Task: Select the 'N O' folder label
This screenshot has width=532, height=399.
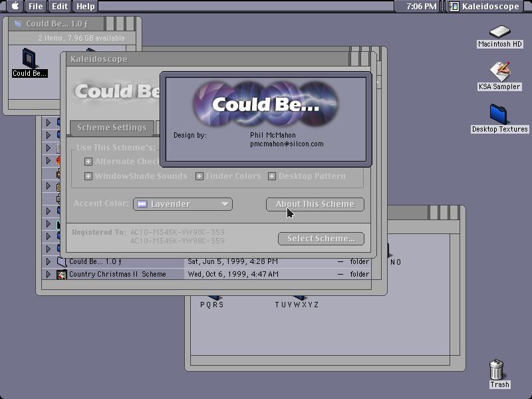Action: point(396,262)
